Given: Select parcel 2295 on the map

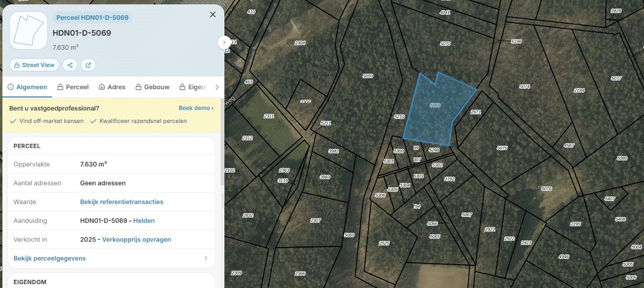Looking at the screenshot, I should pyautogui.click(x=576, y=224).
